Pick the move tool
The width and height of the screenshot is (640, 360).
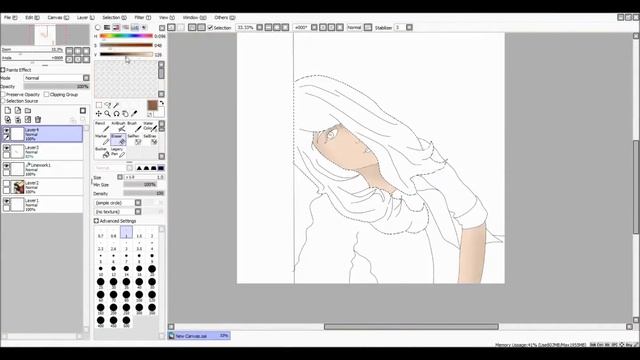(99, 114)
